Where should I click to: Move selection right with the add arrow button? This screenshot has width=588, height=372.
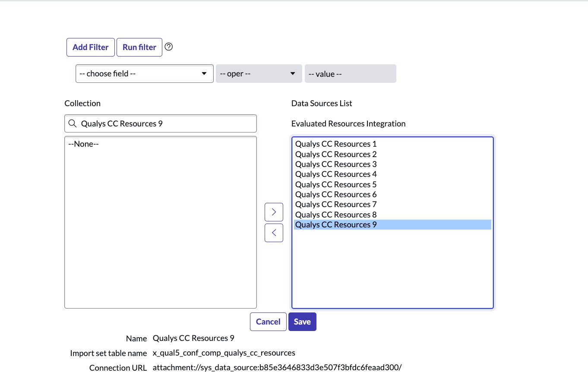274,212
